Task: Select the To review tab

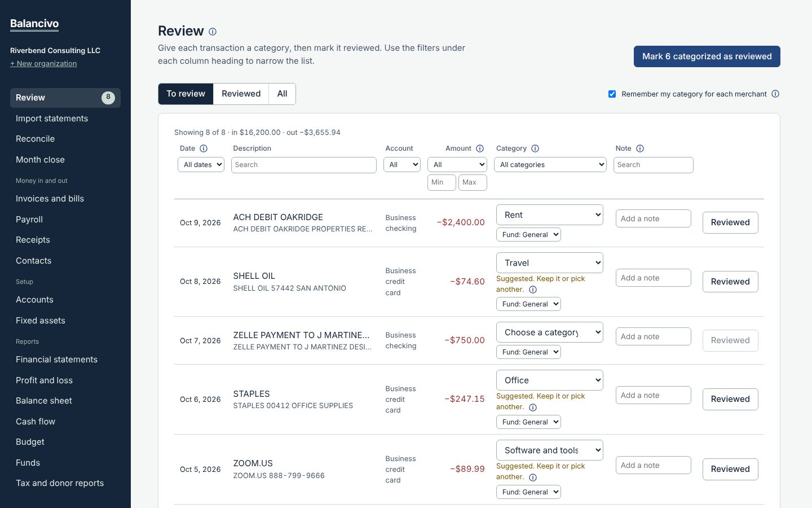Action: pos(186,94)
